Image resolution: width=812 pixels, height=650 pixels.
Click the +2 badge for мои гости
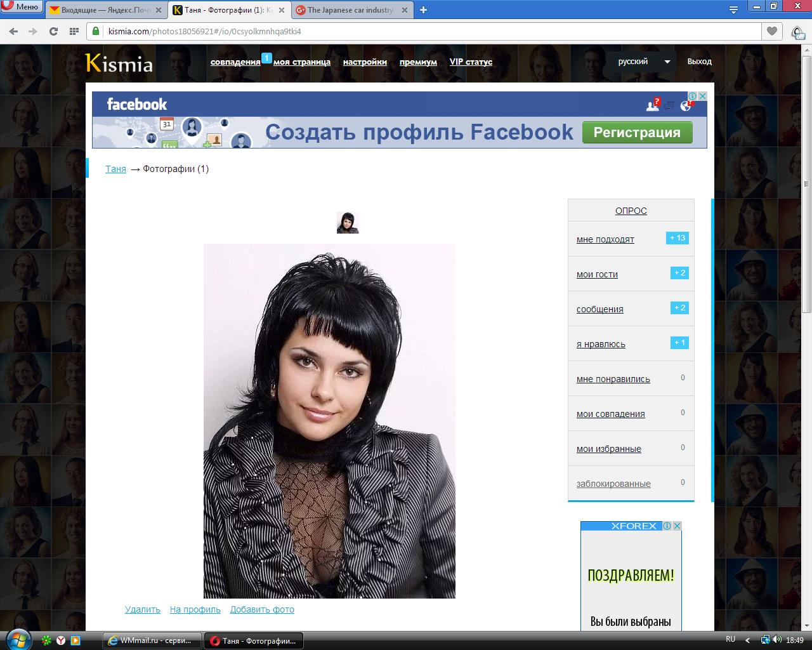[x=679, y=273]
